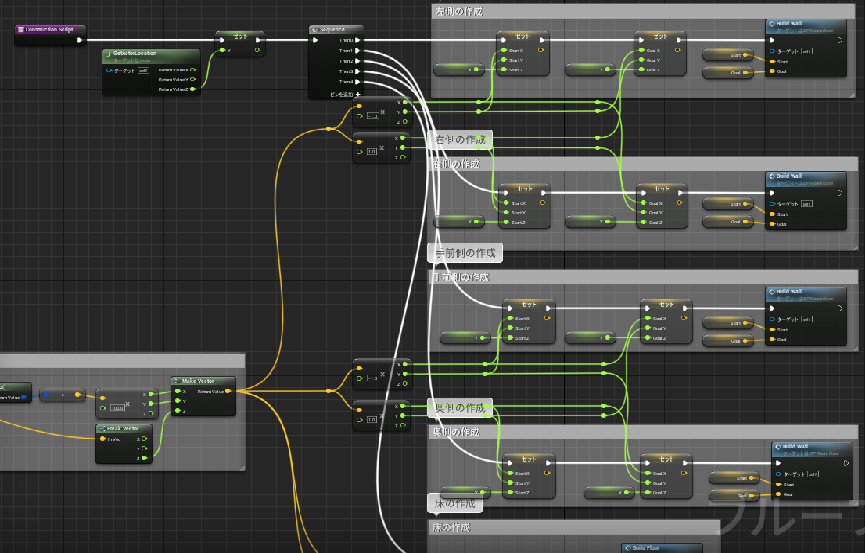Select the Set node wired to GetActorLocation
This screenshot has width=865, height=553.
[240, 44]
